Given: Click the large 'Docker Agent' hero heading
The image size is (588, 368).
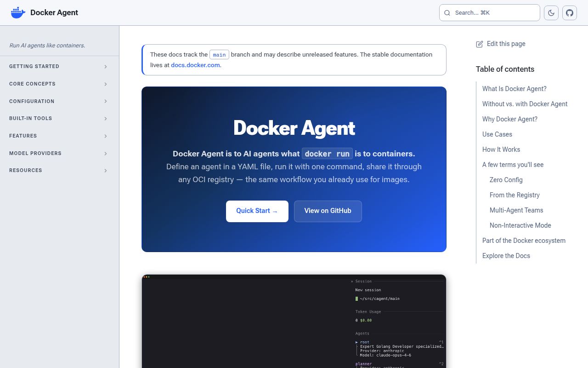Looking at the screenshot, I should point(294,128).
